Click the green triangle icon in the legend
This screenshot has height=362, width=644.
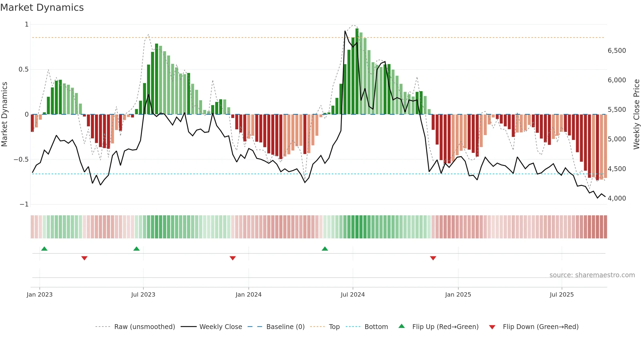[x=401, y=326]
